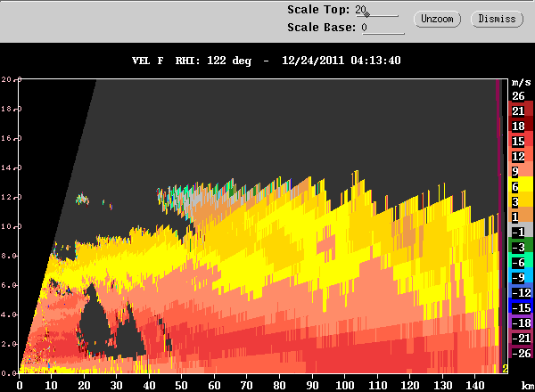Edit the Scale Base value field
This screenshot has width=535, height=392.
click(x=383, y=28)
